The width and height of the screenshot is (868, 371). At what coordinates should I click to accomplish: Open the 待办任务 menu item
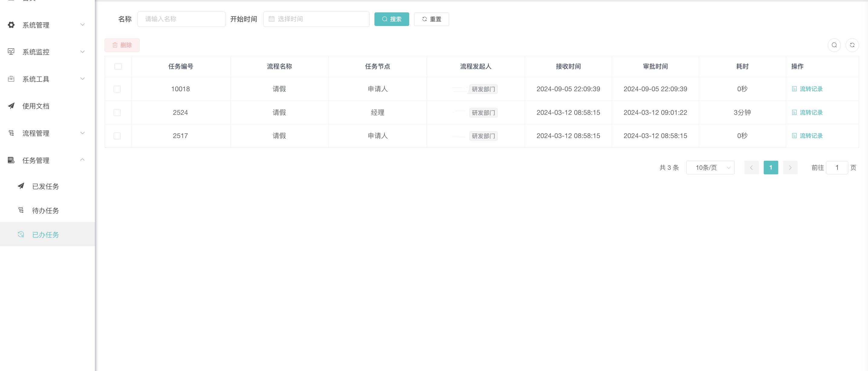[x=46, y=211]
